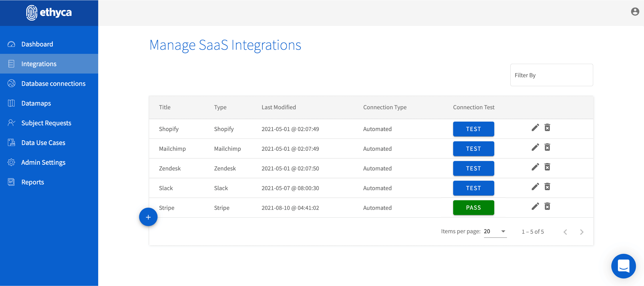Screen dimensions: 644x286
Task: Open the user account profile icon
Action: (x=635, y=12)
